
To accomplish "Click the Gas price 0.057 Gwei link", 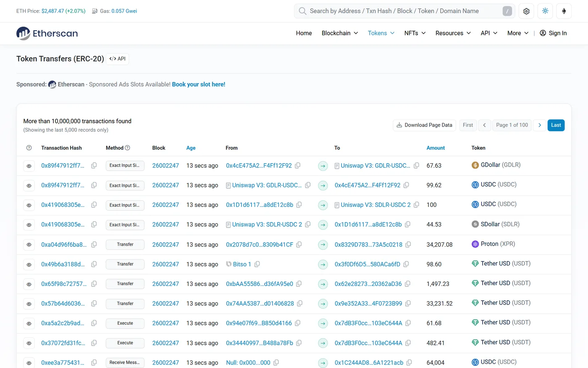I will (x=124, y=11).
